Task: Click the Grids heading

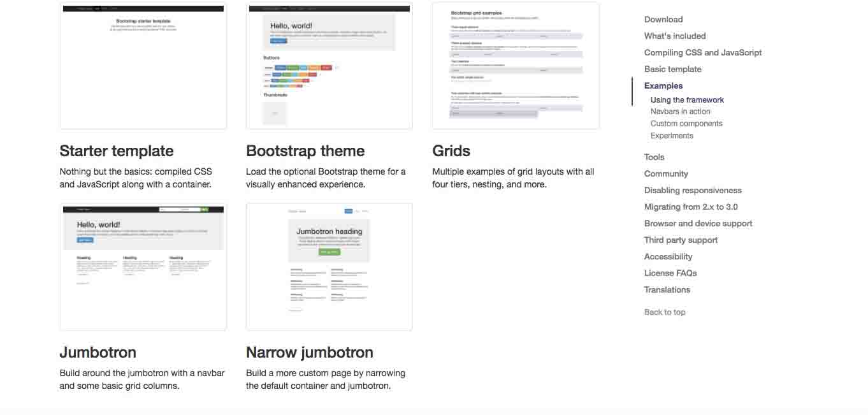Action: [451, 151]
